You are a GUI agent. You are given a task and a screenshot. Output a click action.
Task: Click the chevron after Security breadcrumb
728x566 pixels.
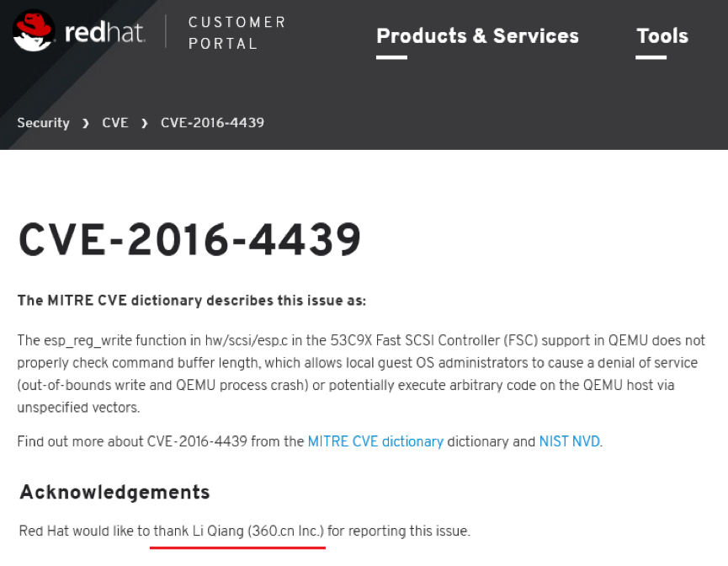point(86,124)
